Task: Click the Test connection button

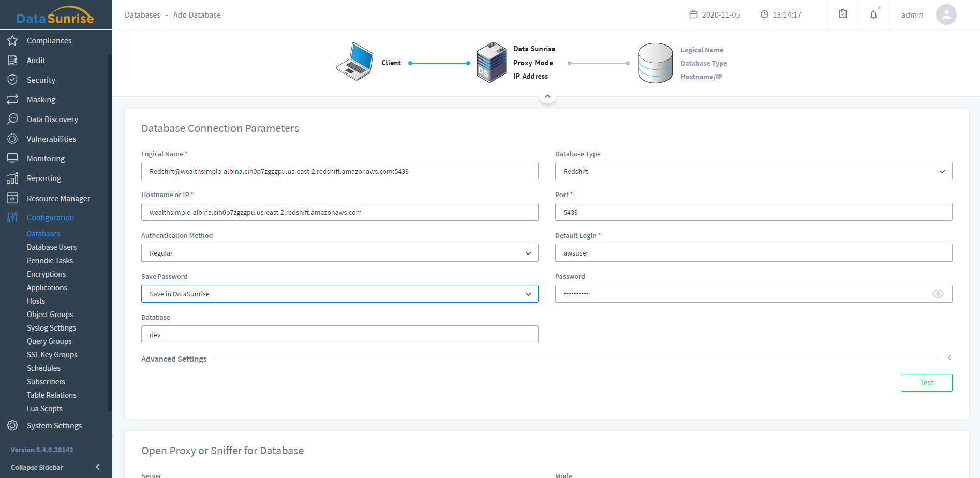Action: pos(926,383)
